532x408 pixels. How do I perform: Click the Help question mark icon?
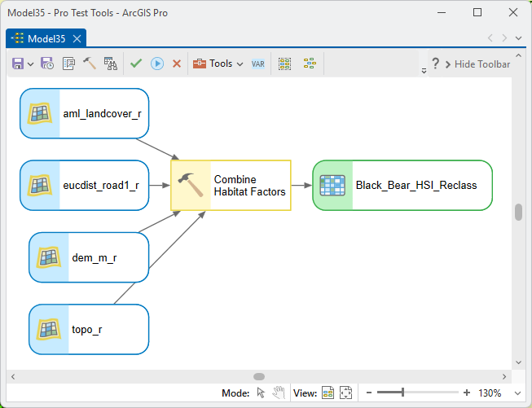click(435, 64)
